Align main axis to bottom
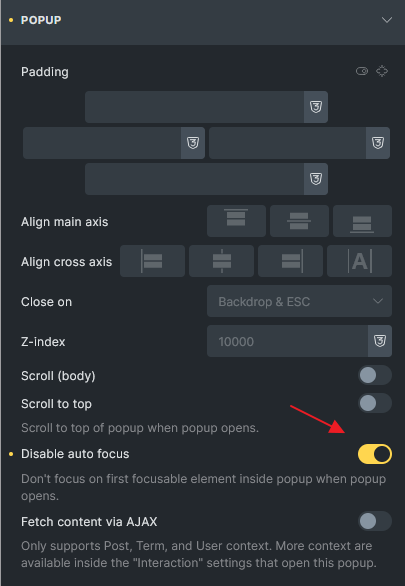Image resolution: width=405 pixels, height=586 pixels. pos(362,221)
